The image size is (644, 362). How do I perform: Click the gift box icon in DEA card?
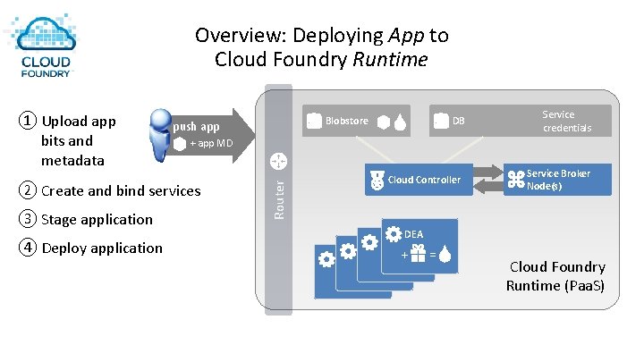(418, 253)
